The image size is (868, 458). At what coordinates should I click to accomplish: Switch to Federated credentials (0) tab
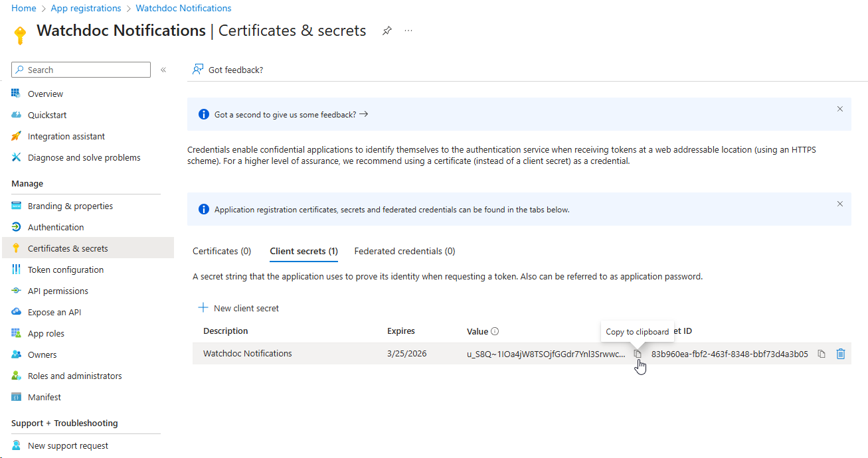[405, 251]
